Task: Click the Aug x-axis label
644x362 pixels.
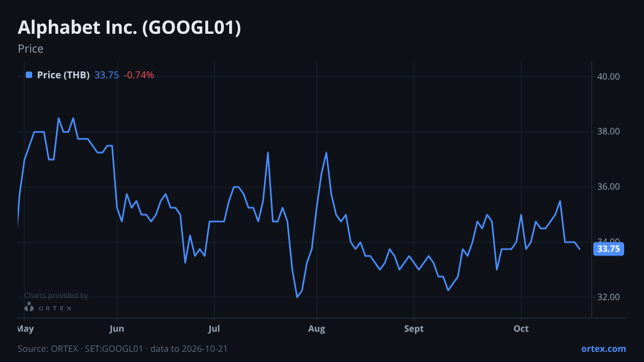Action: point(317,328)
